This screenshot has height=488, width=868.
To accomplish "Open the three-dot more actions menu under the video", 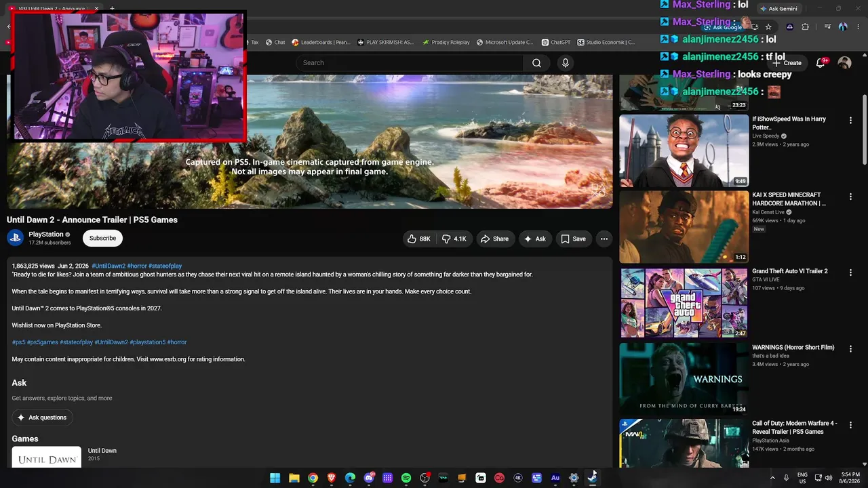I will point(604,239).
